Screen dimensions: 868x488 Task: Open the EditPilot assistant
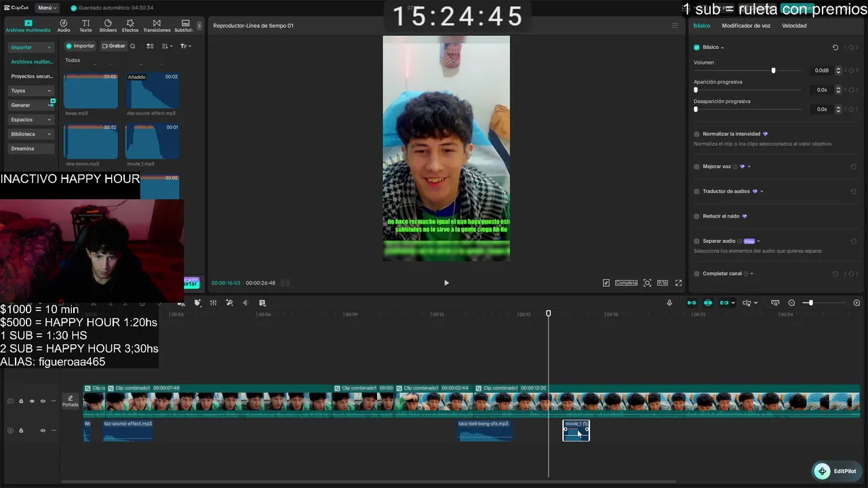click(836, 471)
